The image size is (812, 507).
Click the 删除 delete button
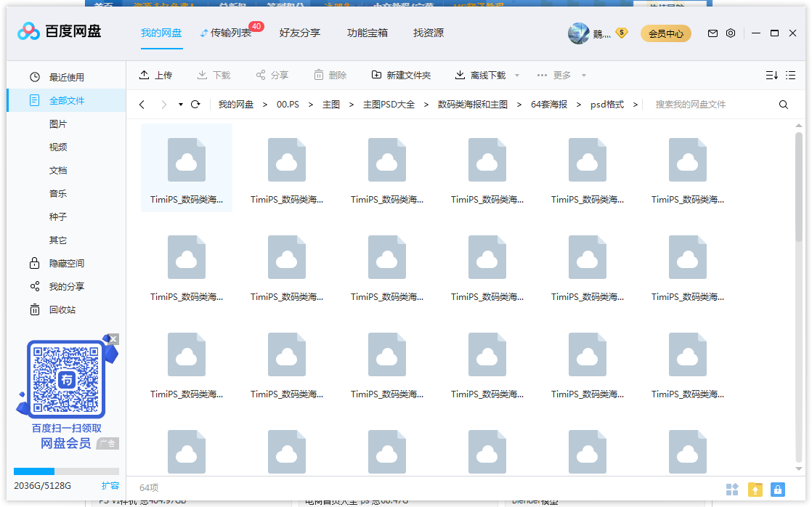pyautogui.click(x=330, y=75)
